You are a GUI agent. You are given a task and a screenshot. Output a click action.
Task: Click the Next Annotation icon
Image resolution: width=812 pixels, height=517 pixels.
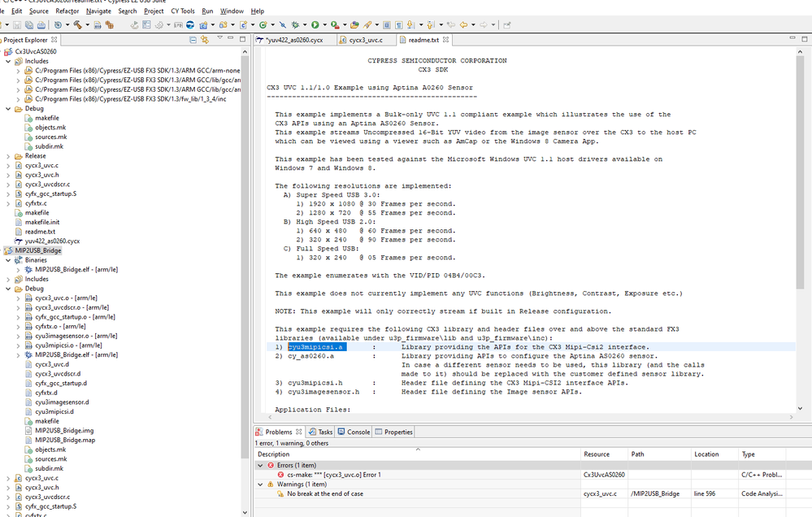(411, 25)
